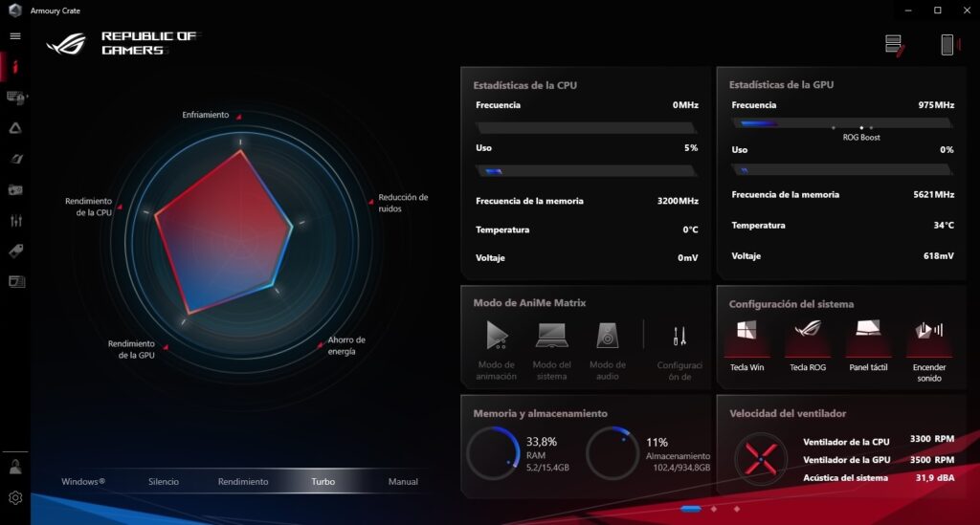This screenshot has height=525, width=980.
Task: Click the ROG Boost marker label
Action: (x=861, y=138)
